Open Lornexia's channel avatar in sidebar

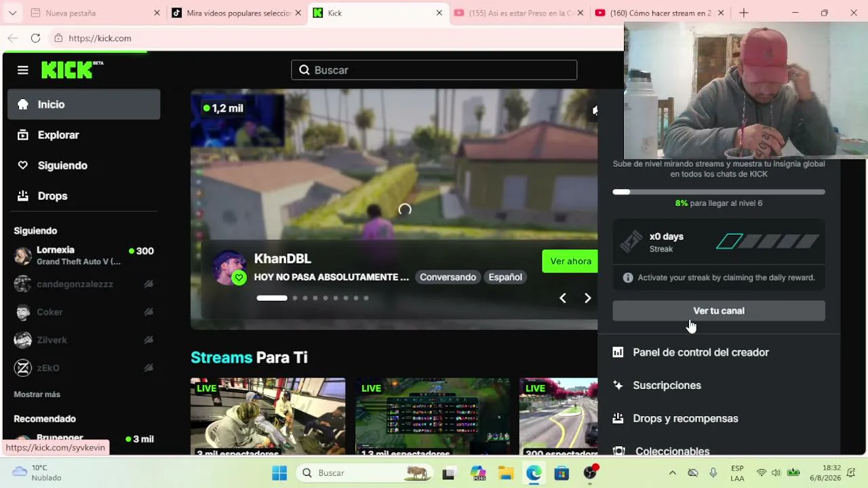click(x=23, y=256)
